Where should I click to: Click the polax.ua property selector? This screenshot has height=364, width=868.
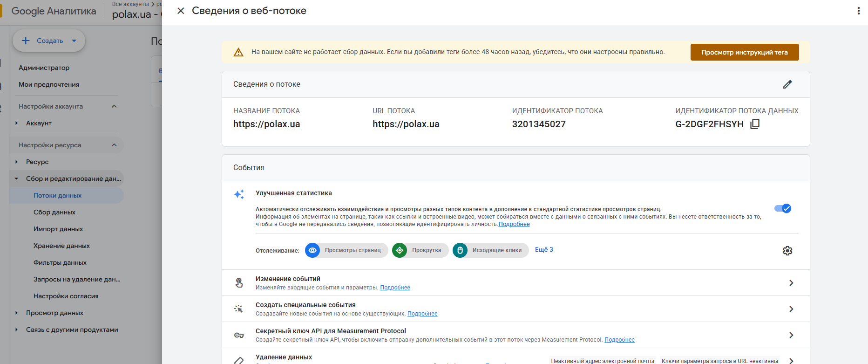(x=136, y=14)
